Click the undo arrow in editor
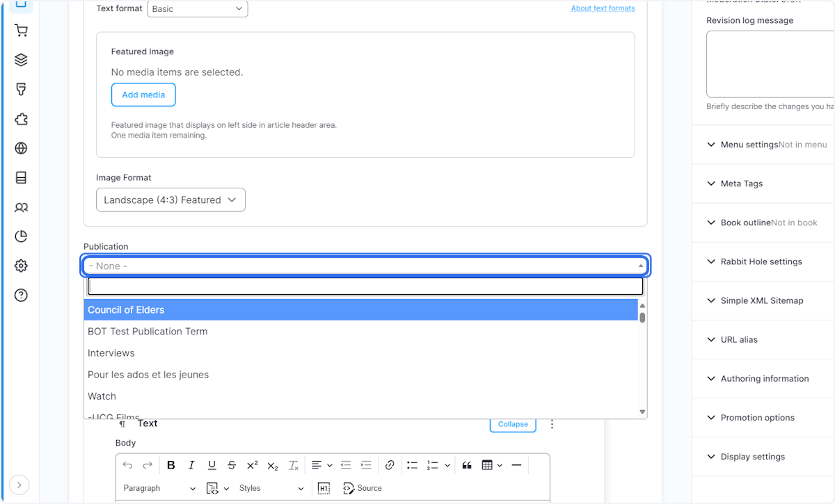Viewport: 835px width, 504px height. pyautogui.click(x=127, y=465)
